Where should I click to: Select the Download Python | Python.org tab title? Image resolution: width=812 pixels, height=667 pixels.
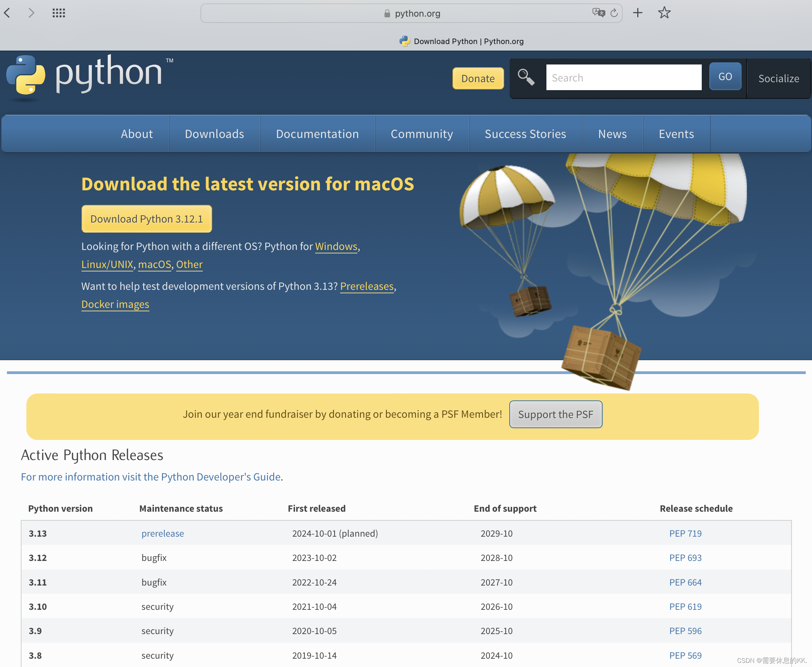(x=468, y=41)
